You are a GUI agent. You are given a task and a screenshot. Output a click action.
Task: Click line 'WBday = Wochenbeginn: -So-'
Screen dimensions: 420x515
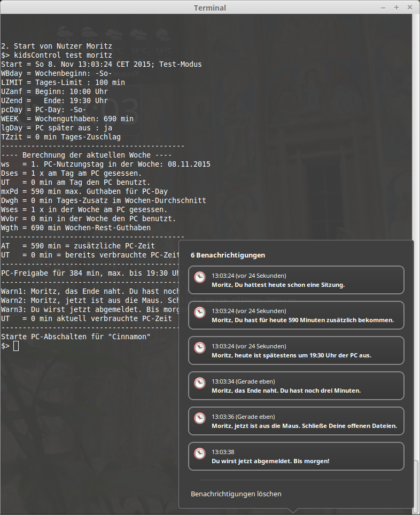[x=57, y=73]
